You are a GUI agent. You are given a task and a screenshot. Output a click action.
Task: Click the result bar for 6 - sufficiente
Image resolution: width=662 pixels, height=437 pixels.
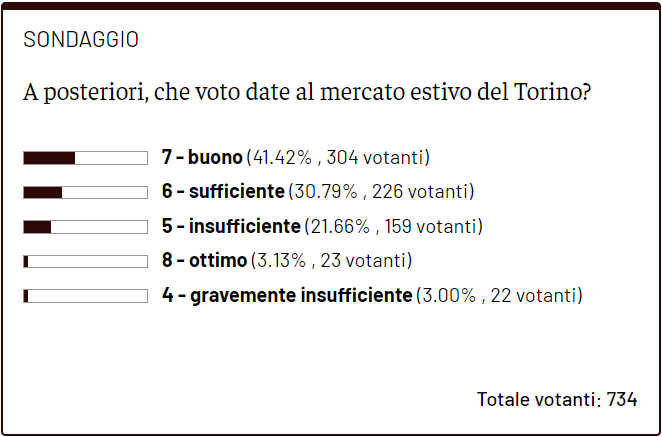pyautogui.click(x=85, y=193)
